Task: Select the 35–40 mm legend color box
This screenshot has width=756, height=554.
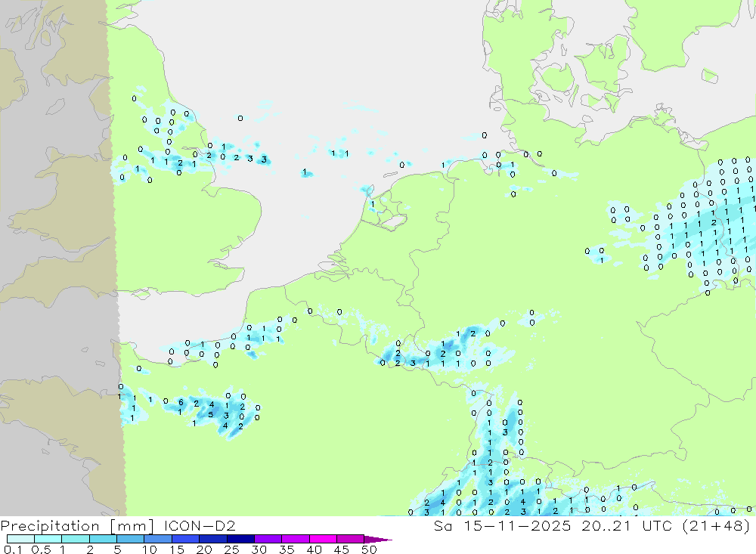Action: tap(296, 539)
